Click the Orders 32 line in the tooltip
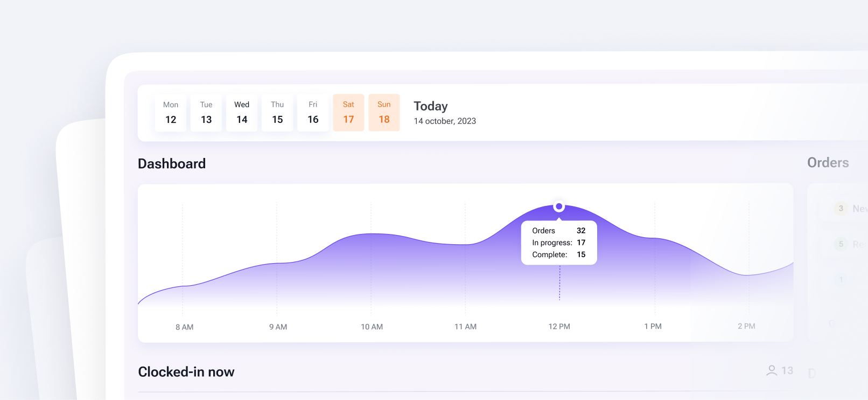The height and width of the screenshot is (400, 868). coord(559,231)
